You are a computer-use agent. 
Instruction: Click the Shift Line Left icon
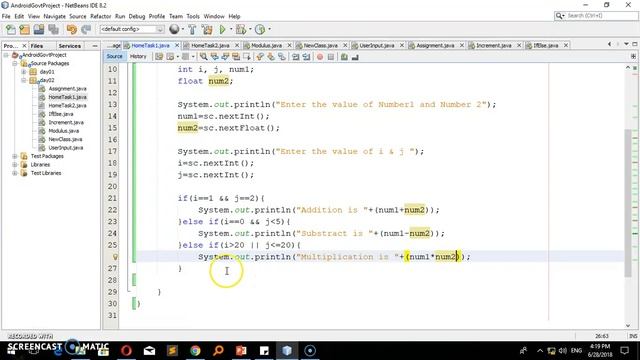[x=296, y=57]
